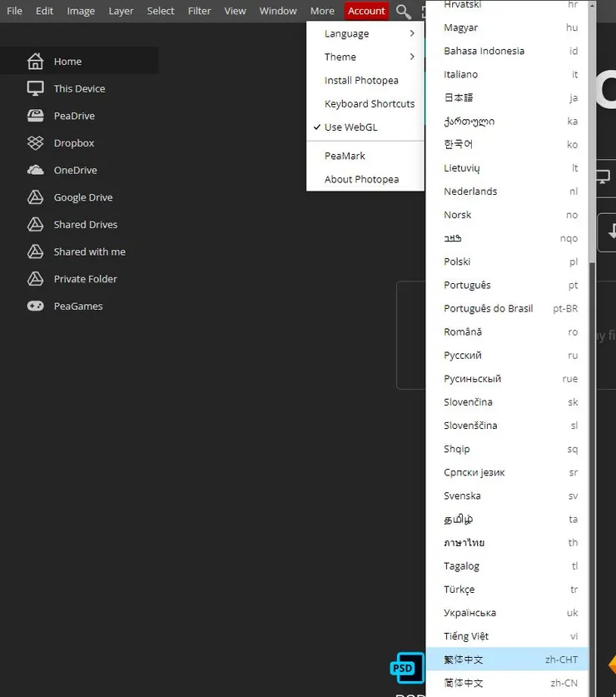Click the PSD file icon

click(408, 668)
